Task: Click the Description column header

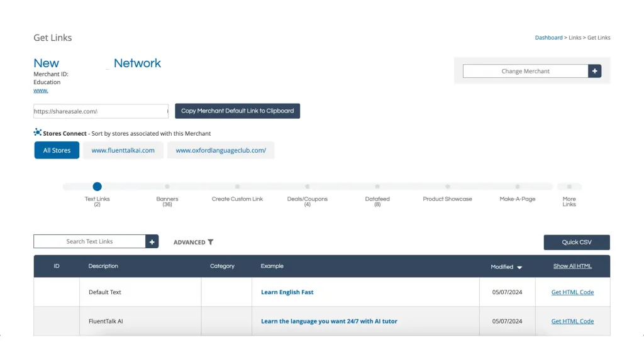Action: tap(103, 266)
